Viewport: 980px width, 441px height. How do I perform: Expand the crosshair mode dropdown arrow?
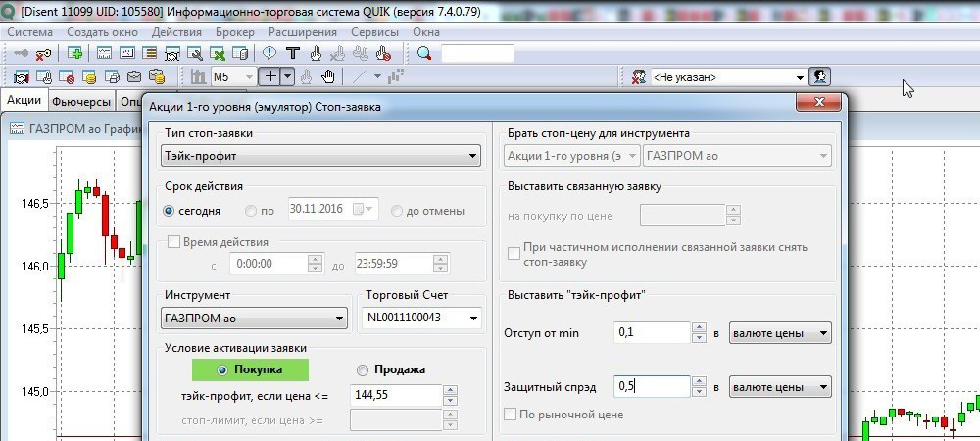287,76
